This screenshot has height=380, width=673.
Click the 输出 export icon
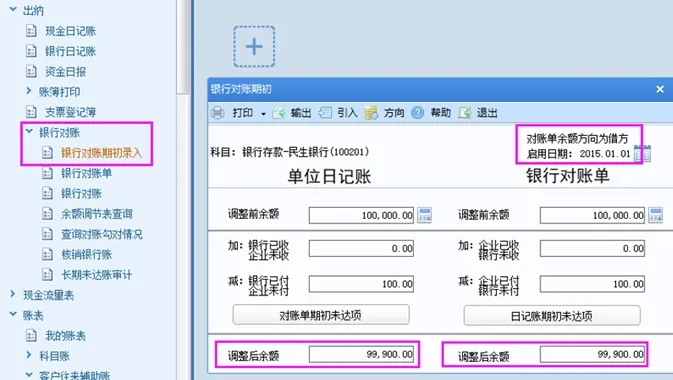tap(279, 113)
